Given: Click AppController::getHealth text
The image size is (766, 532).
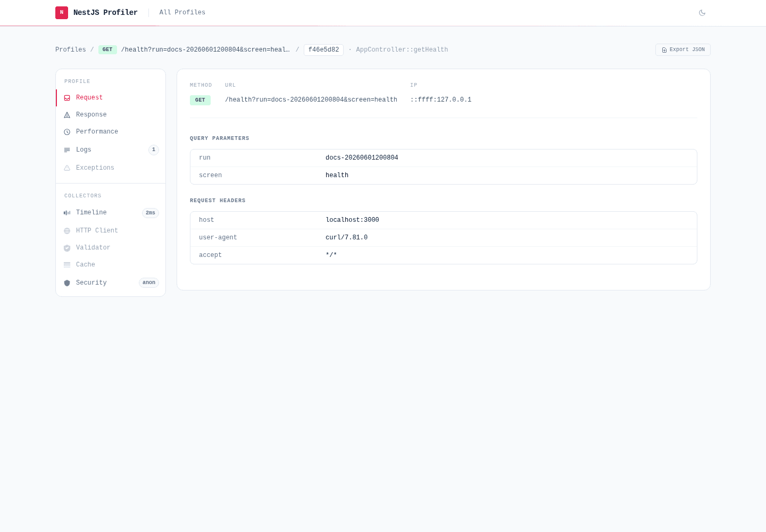Looking at the screenshot, I should pos(402,49).
